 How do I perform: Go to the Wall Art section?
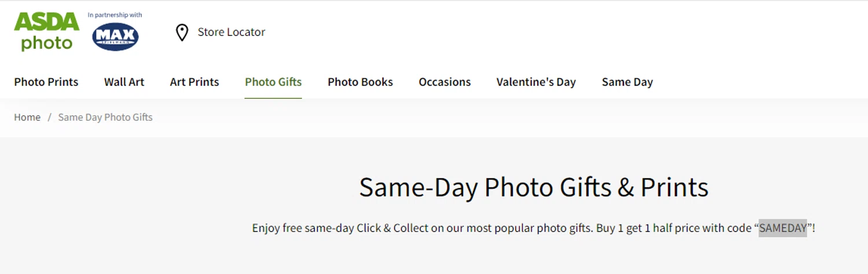[124, 82]
